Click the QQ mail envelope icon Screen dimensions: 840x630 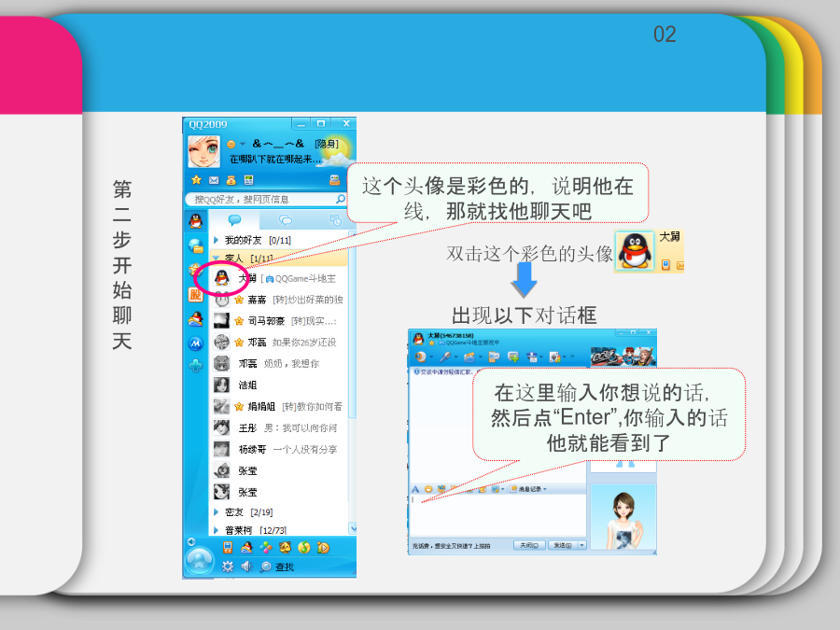[x=214, y=180]
